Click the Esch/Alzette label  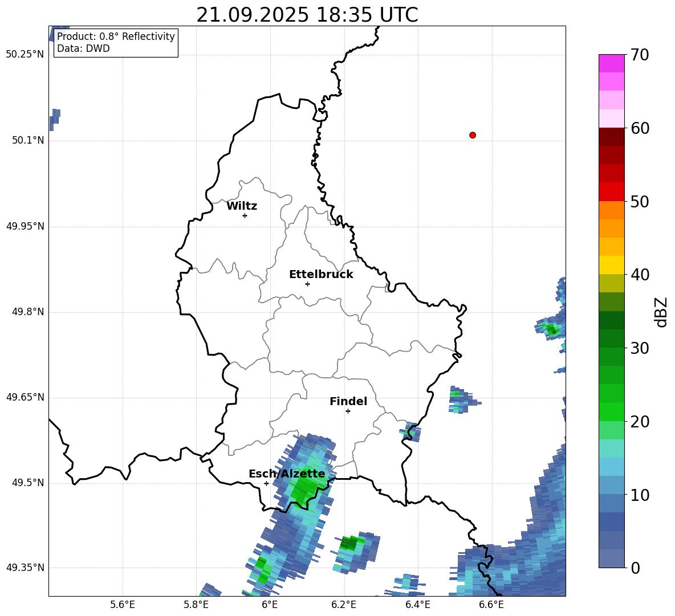pyautogui.click(x=287, y=474)
